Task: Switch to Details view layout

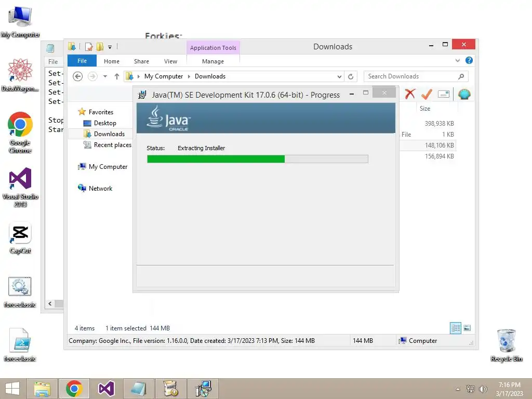Action: [x=455, y=328]
